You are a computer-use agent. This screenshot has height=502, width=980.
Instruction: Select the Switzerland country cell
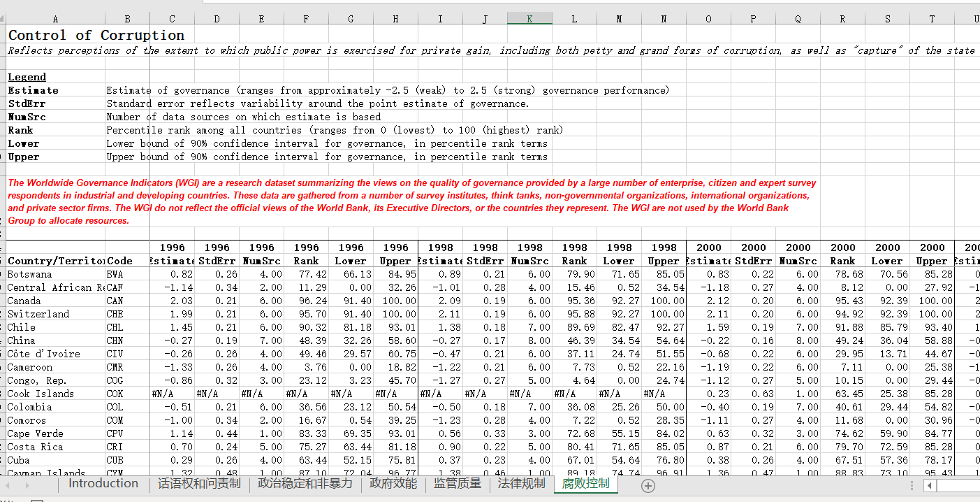56,314
